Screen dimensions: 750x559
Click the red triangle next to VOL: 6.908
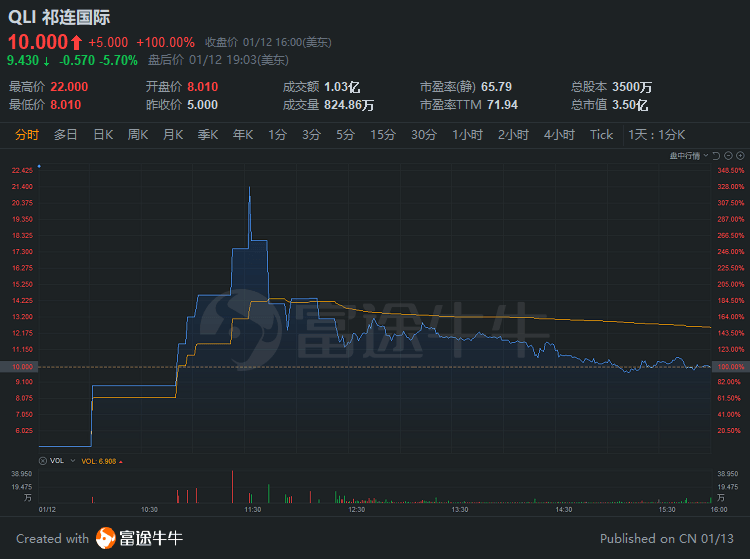tap(121, 462)
